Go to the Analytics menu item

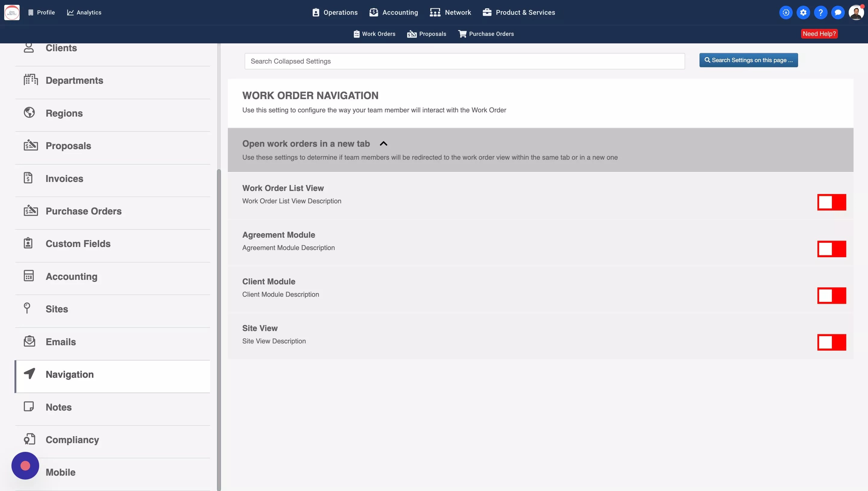[84, 12]
